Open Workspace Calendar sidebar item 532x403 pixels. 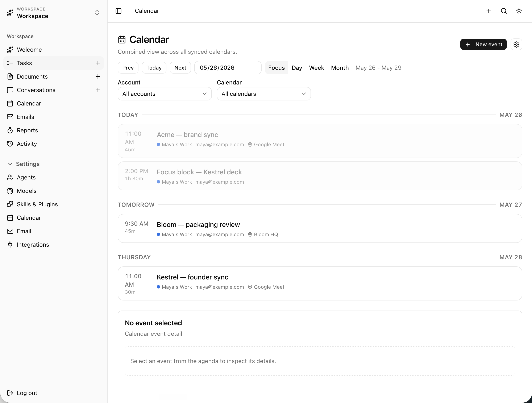pyautogui.click(x=53, y=103)
